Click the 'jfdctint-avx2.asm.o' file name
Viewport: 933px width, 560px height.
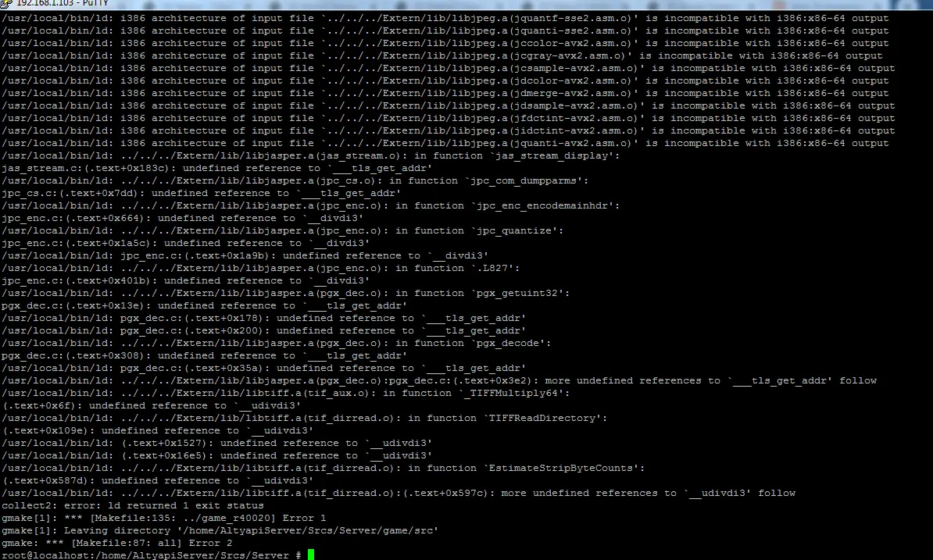(x=577, y=118)
